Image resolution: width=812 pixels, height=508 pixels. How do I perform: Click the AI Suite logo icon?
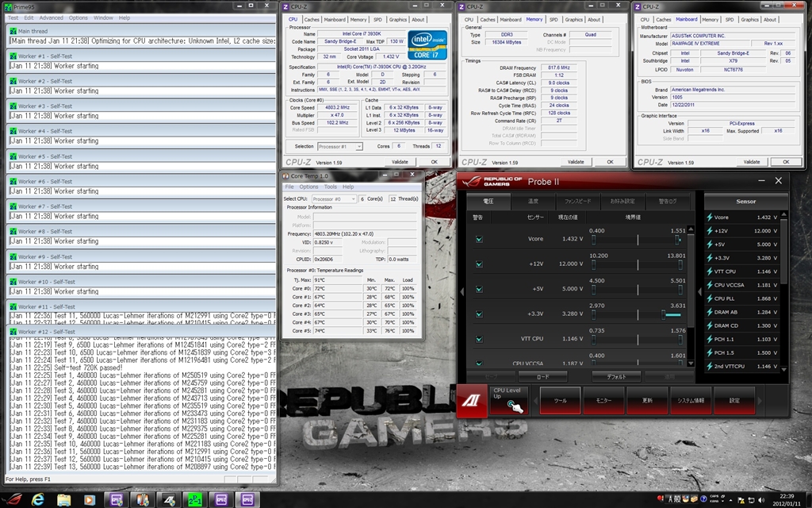[471, 401]
